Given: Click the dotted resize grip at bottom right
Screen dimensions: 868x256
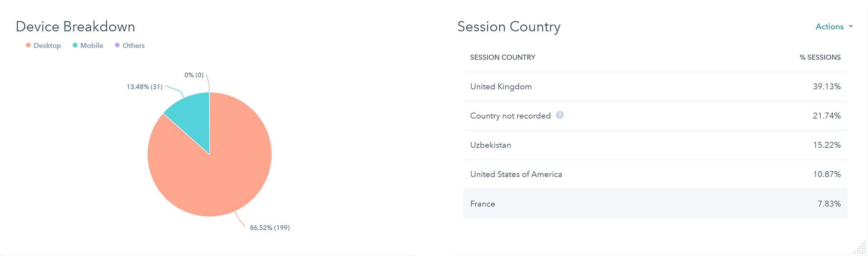Looking at the screenshot, I should tap(860, 249).
